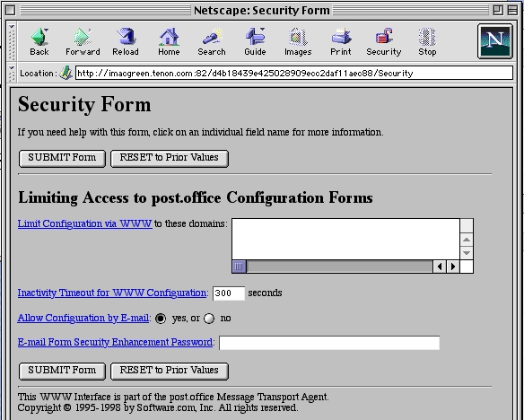Click the top RESET to Prior Values button
This screenshot has width=524, height=420.
170,158
